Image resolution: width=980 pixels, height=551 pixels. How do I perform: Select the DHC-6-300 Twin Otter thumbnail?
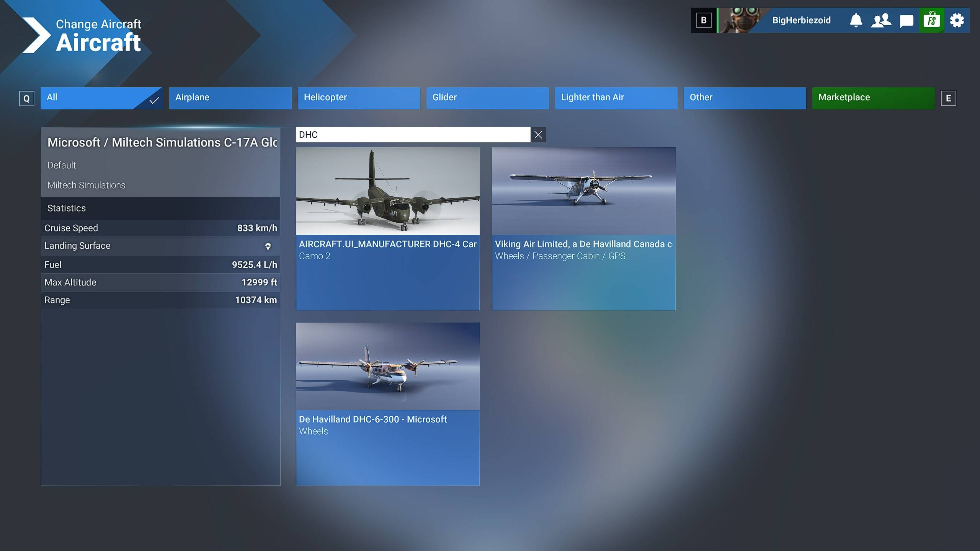click(387, 366)
